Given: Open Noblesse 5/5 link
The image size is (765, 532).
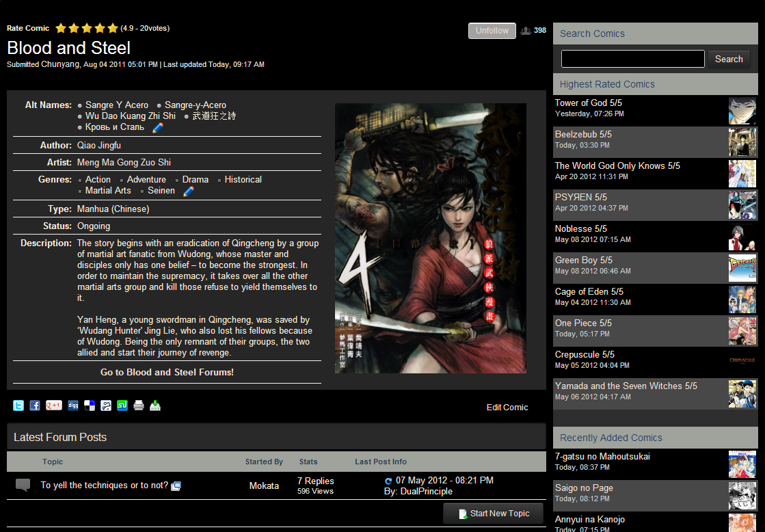Looking at the screenshot, I should coord(580,229).
